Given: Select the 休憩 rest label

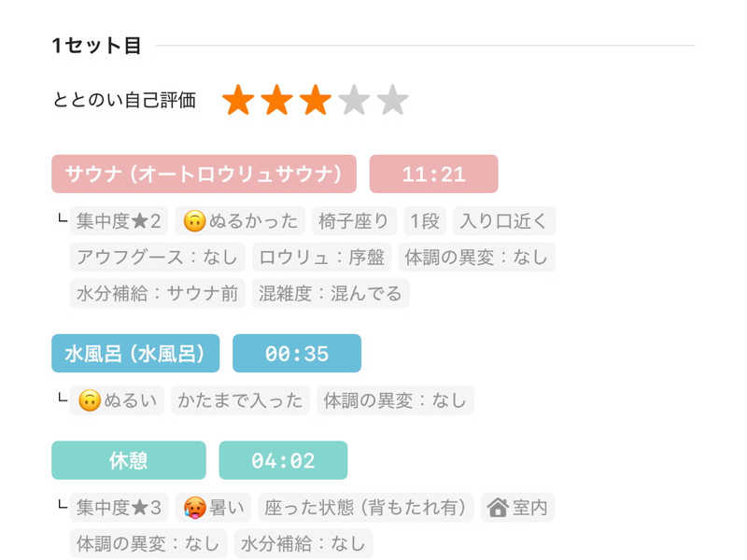Looking at the screenshot, I should (129, 460).
